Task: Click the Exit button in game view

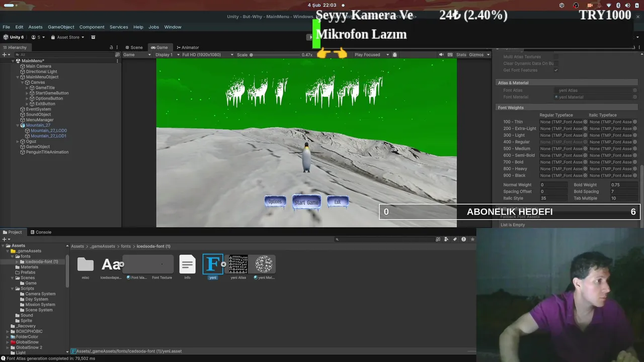Action: click(x=338, y=202)
